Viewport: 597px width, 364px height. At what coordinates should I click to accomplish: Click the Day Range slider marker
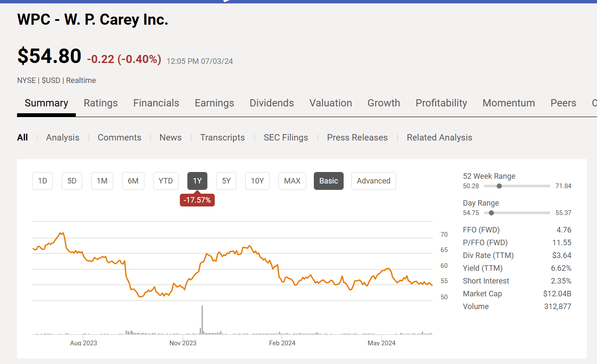point(491,213)
